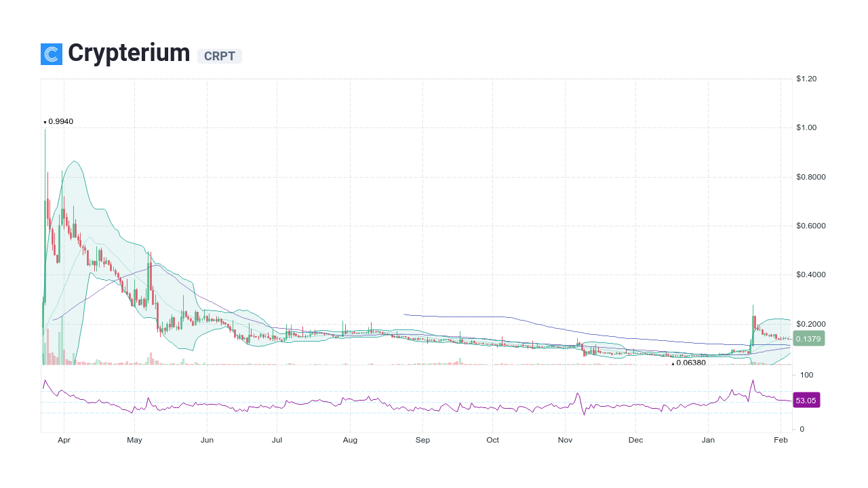Click the $0.8000 price axis label

pyautogui.click(x=811, y=177)
